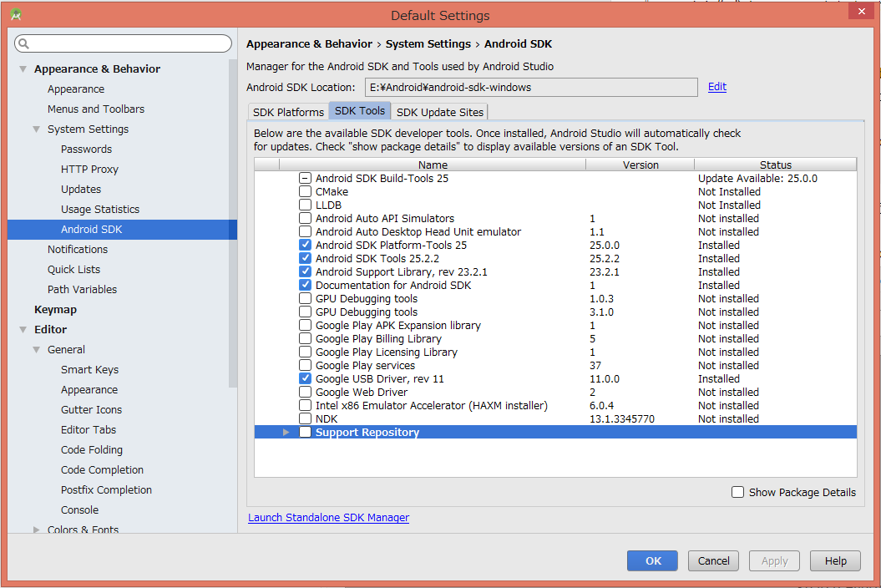Open Smart Keys settings
Viewport: 881px width, 588px height.
90,369
